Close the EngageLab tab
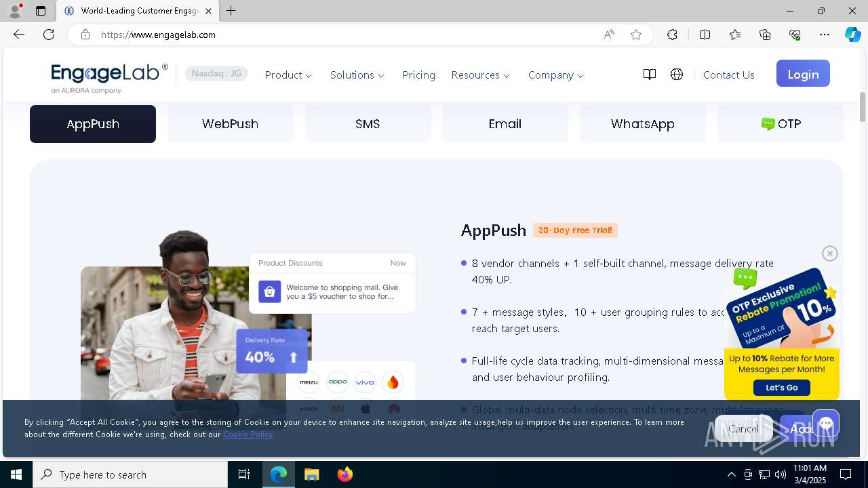The width and height of the screenshot is (868, 488). pyautogui.click(x=208, y=11)
